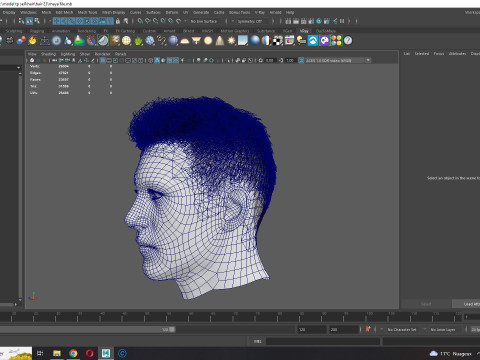Open File Explorer from taskbar
This screenshot has height=360, width=480.
click(57, 353)
